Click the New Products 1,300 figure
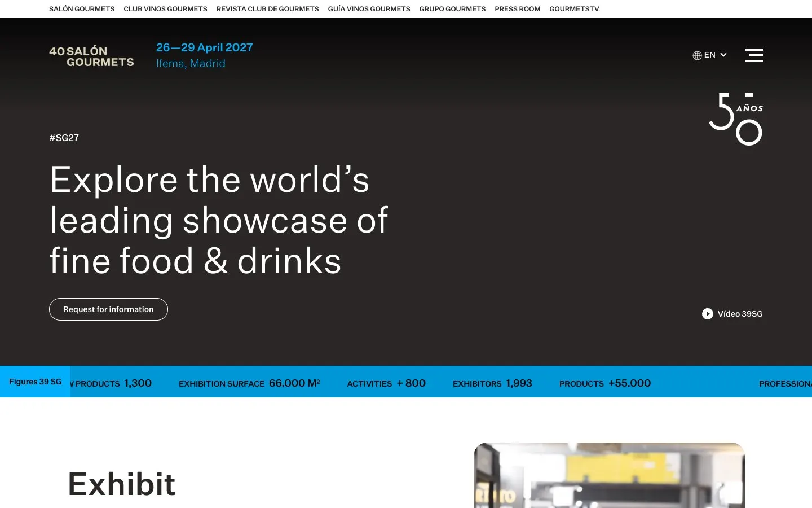The width and height of the screenshot is (812, 508). pyautogui.click(x=111, y=383)
